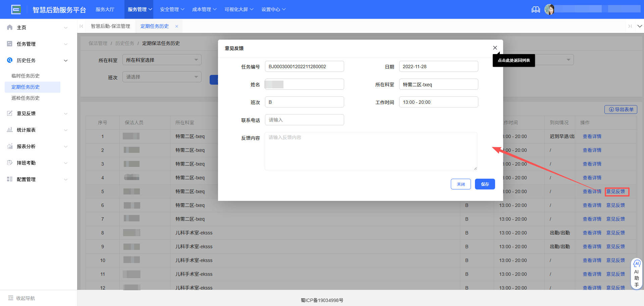Screen dimensions: 644x306
Task: Click the 历史任务 magnifier icon
Action: point(9,60)
